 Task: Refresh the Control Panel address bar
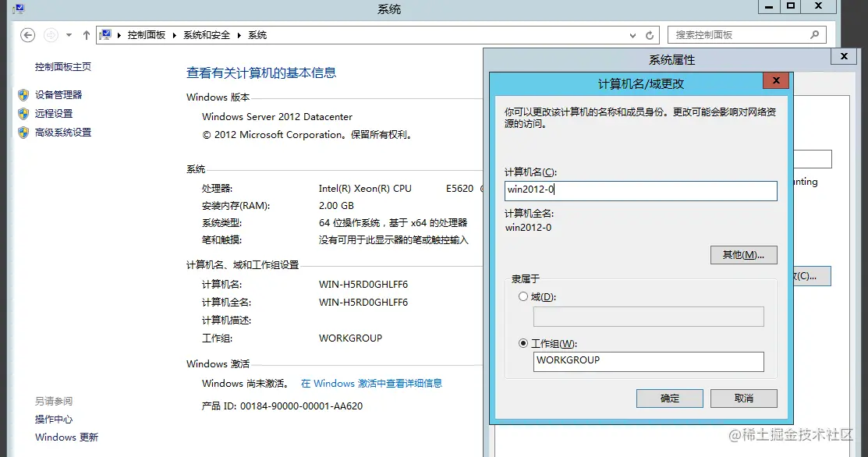650,35
